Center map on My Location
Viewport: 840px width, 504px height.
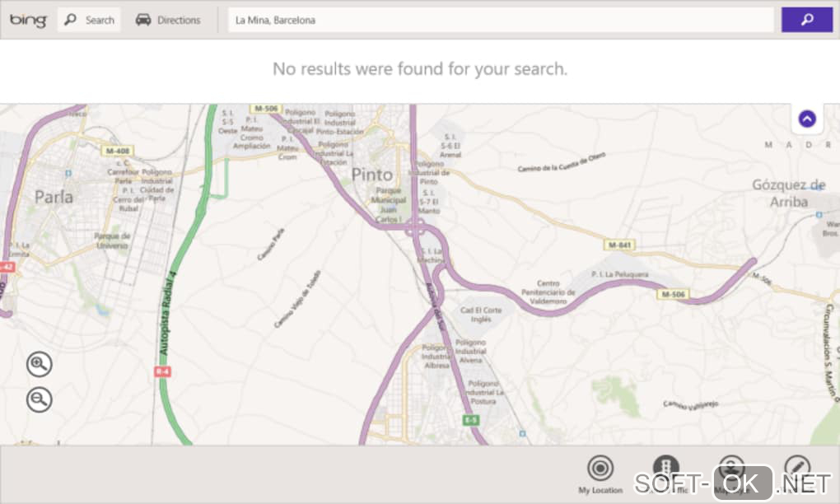(x=600, y=474)
